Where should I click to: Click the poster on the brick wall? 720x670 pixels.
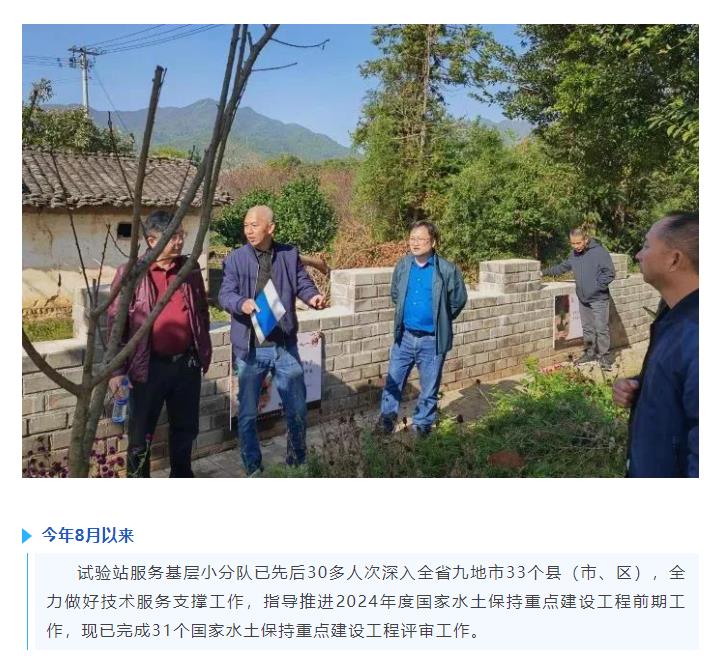tap(568, 321)
